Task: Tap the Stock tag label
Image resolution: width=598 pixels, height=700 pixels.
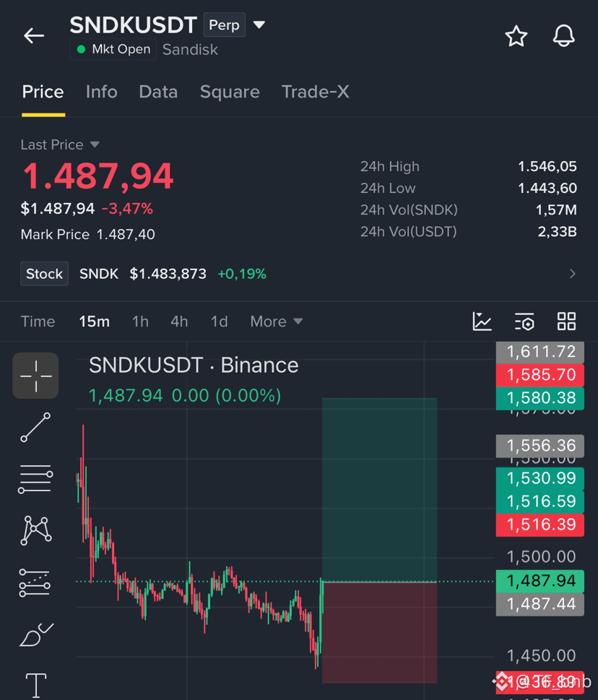Action: click(x=44, y=274)
